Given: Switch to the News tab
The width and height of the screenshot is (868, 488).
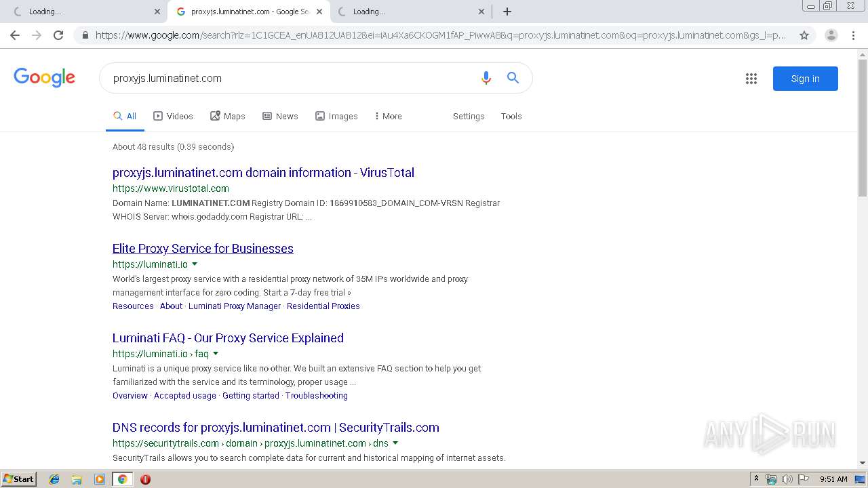Looking at the screenshot, I should pos(280,116).
